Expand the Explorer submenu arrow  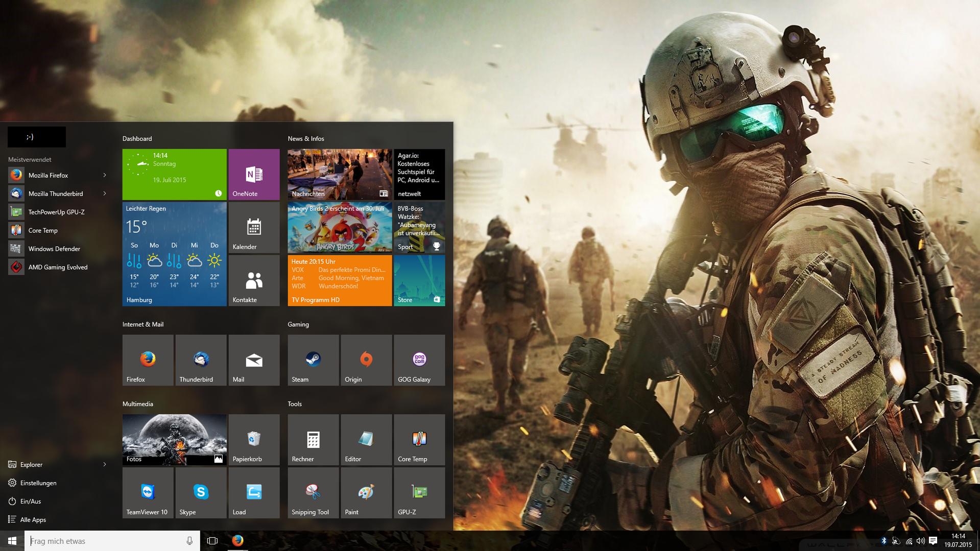[x=105, y=464]
